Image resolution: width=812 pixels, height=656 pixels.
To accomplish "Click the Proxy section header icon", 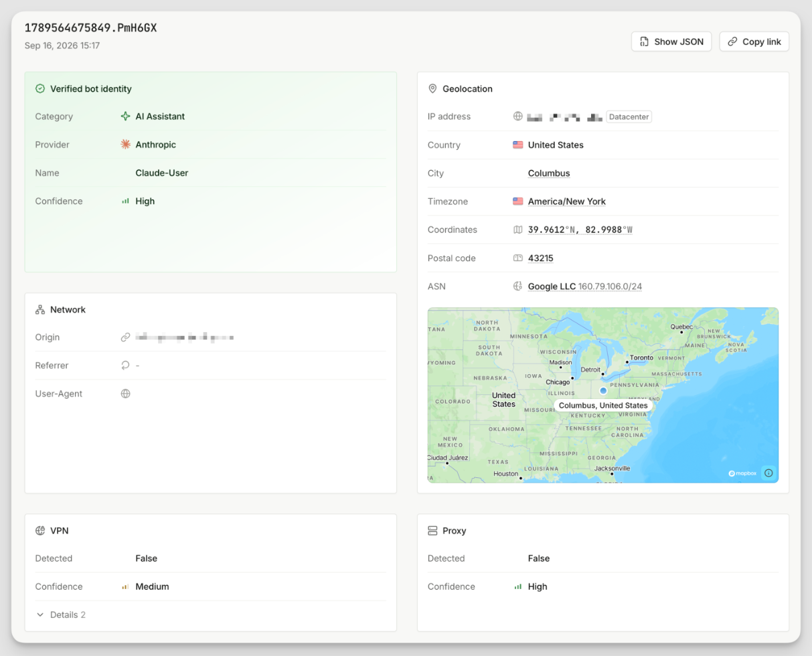I will (x=432, y=531).
